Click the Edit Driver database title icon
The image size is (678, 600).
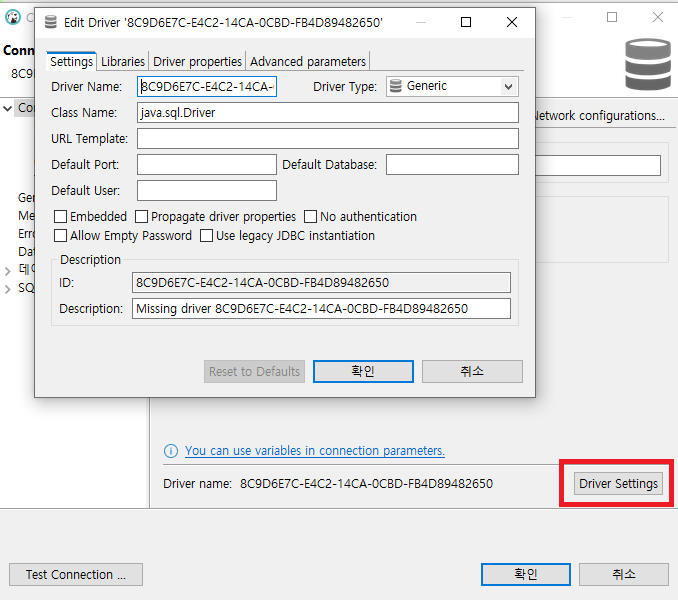(51, 22)
